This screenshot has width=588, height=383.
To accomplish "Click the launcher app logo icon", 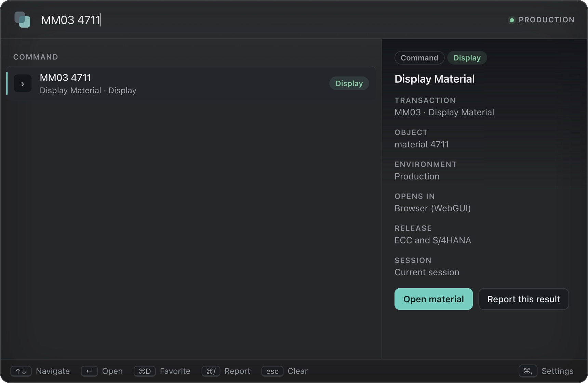I will coord(22,19).
